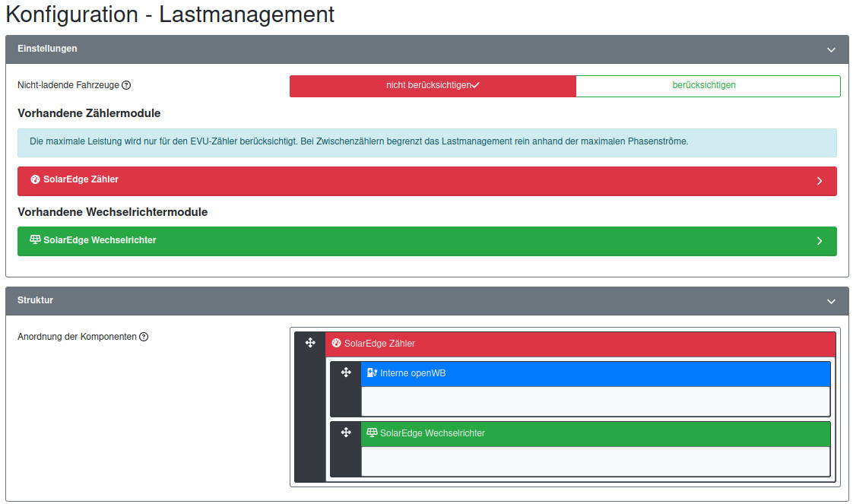
Task: Click the 'Anordnung der Komponenten' label
Action: [77, 337]
